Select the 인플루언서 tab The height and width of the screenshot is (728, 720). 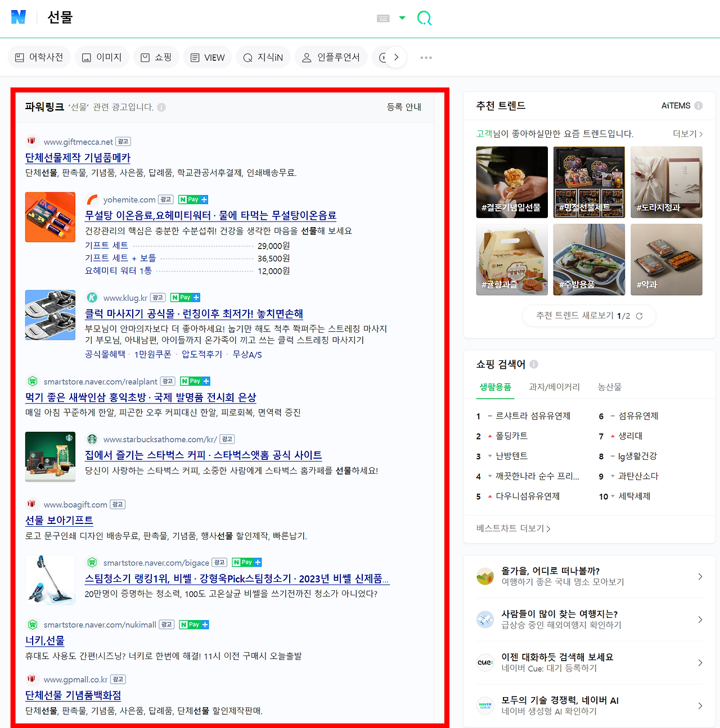point(331,57)
